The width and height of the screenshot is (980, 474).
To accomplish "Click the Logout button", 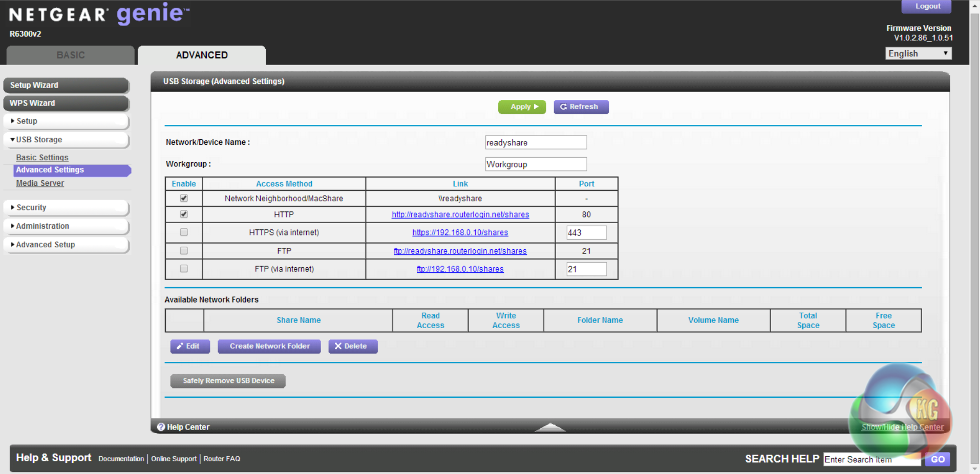I will 926,6.
